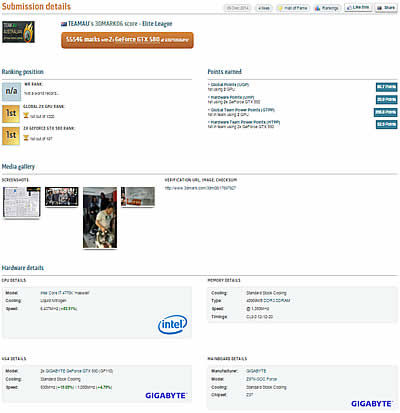Open the fourth media gallery thumbnail
This screenshot has height=413, width=400.
point(138,197)
